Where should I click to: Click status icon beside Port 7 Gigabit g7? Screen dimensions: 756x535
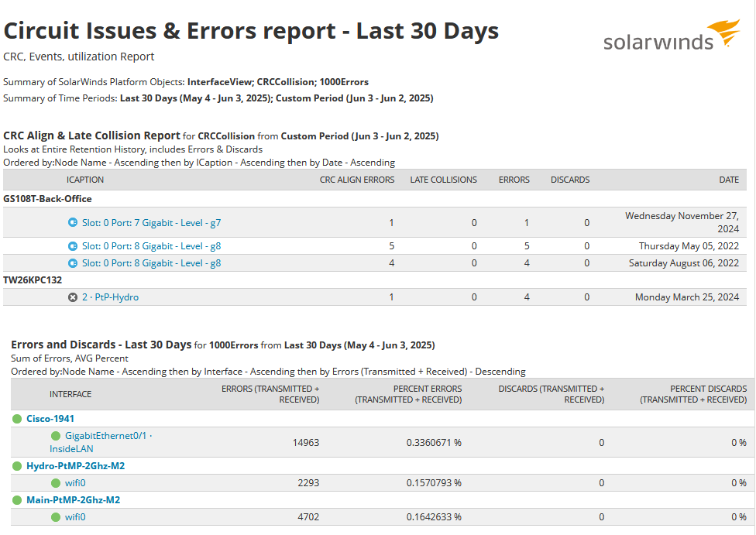(x=73, y=223)
